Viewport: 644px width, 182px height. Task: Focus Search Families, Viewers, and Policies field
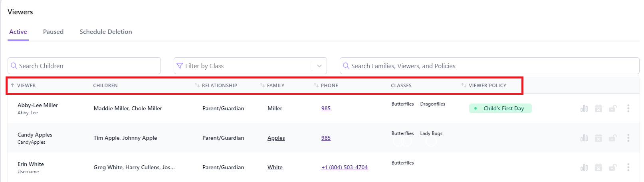click(489, 66)
